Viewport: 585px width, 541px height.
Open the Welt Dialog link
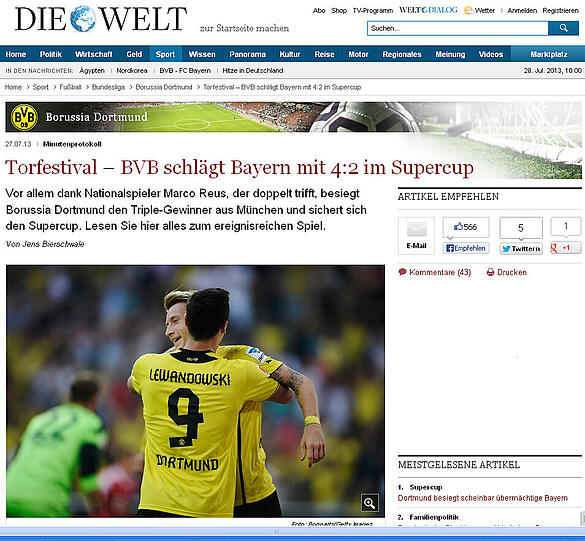click(x=428, y=10)
